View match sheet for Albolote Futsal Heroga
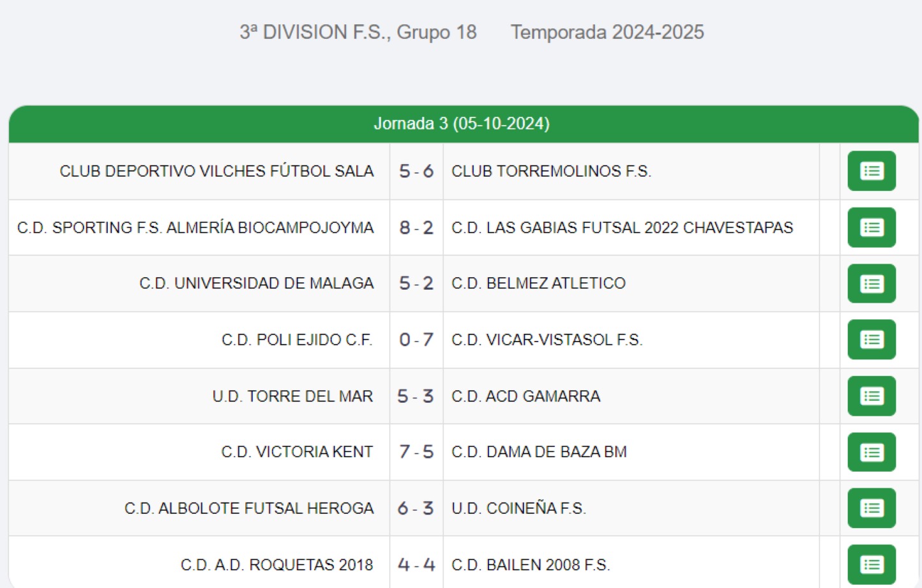The width and height of the screenshot is (922, 588). coord(872,508)
